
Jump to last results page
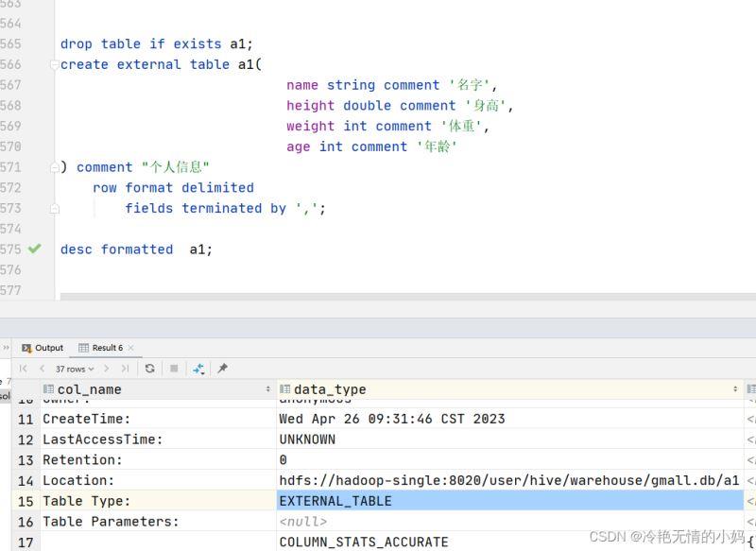point(125,369)
